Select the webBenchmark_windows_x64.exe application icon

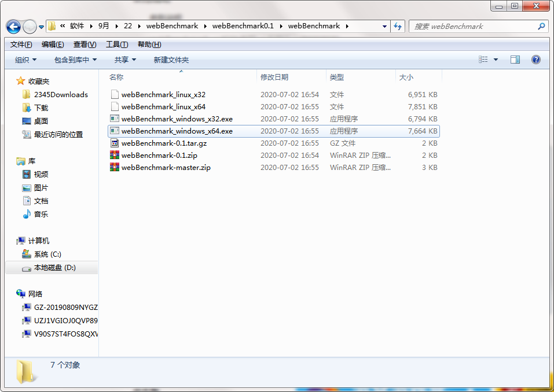pos(115,131)
